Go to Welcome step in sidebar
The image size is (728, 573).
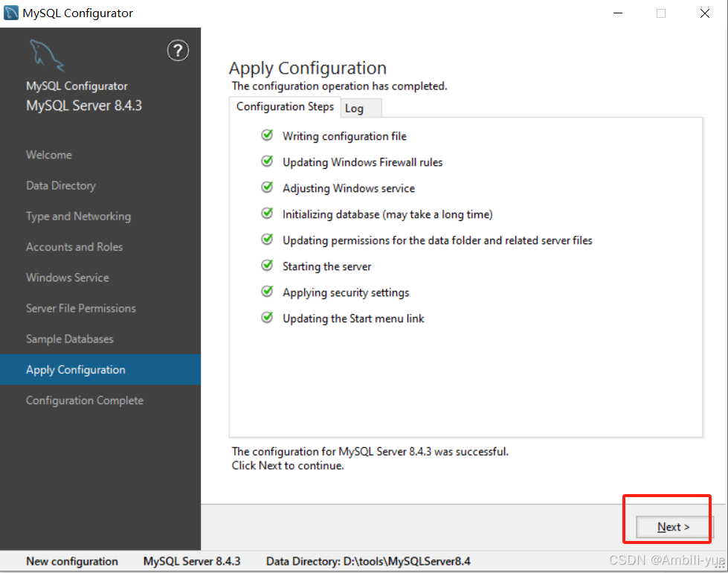point(49,155)
